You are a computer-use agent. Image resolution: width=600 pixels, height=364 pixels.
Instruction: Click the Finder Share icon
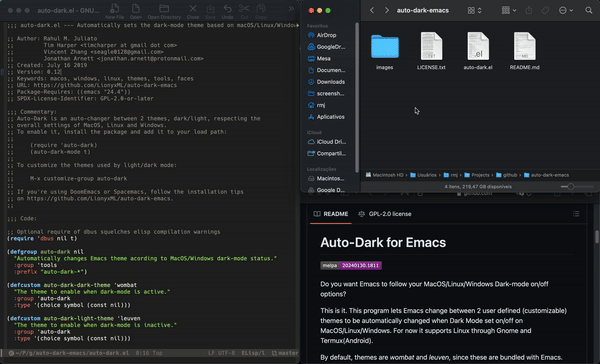529,10
